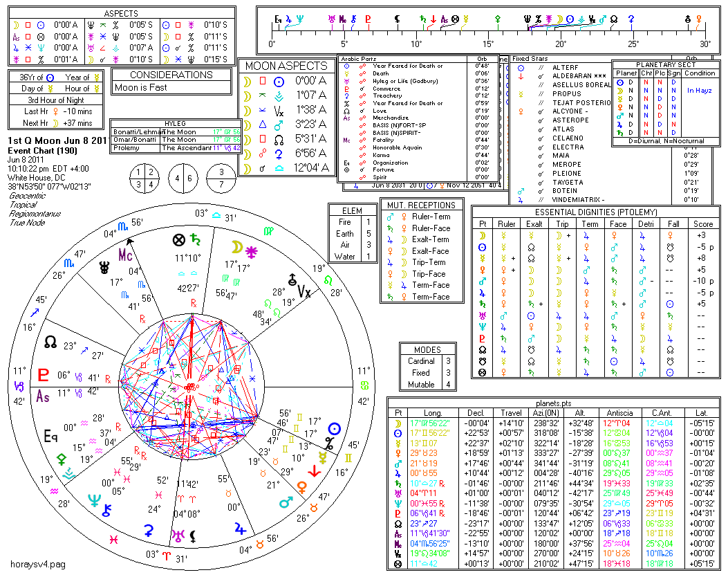Click the orange Venus glyph in the chart wheel

302,487
